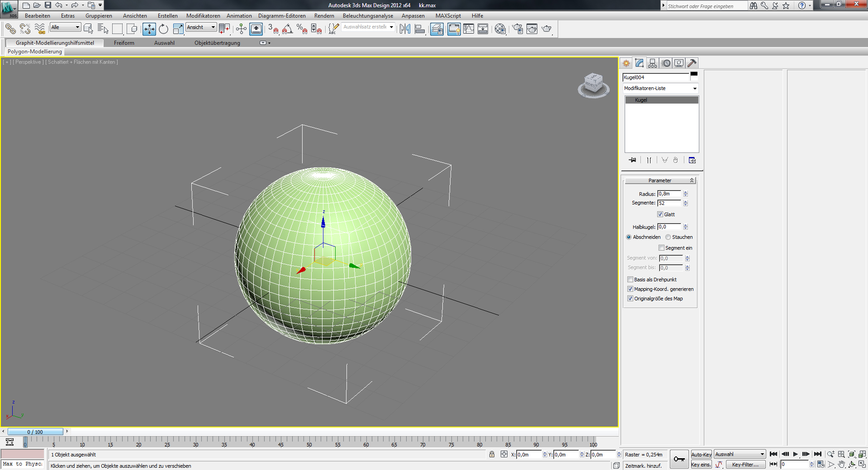
Task: Switch to the Create command panel
Action: point(626,63)
